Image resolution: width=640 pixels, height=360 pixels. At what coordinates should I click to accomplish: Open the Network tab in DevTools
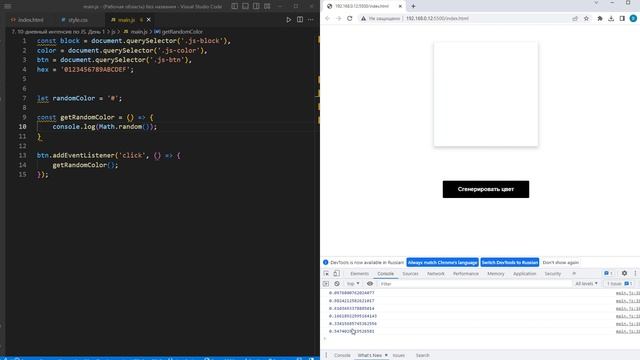coord(436,273)
